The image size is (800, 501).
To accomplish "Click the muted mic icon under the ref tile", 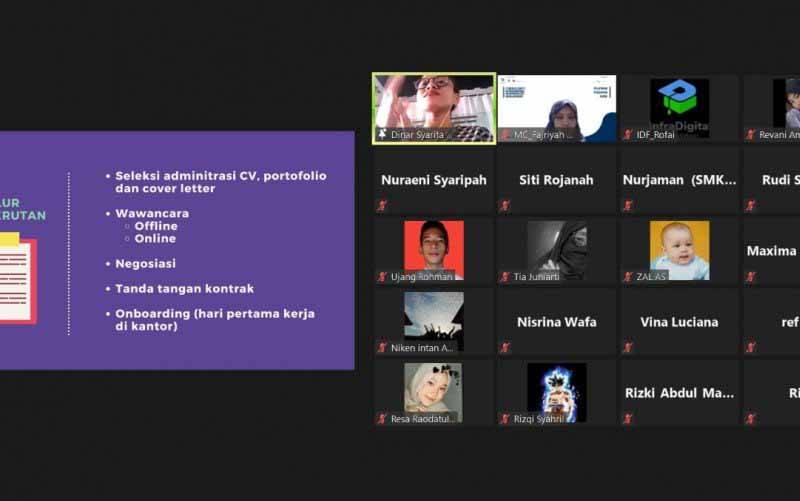I will tap(750, 347).
